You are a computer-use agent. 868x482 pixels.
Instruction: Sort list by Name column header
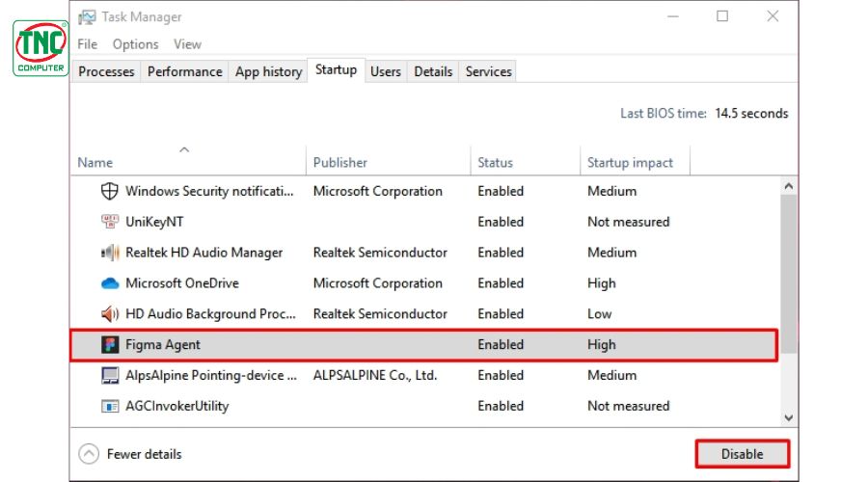[188, 162]
